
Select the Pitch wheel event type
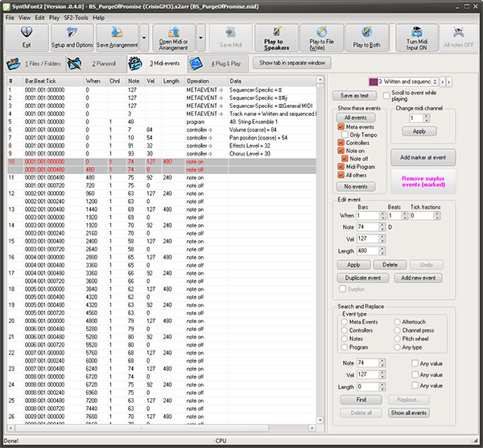point(396,338)
